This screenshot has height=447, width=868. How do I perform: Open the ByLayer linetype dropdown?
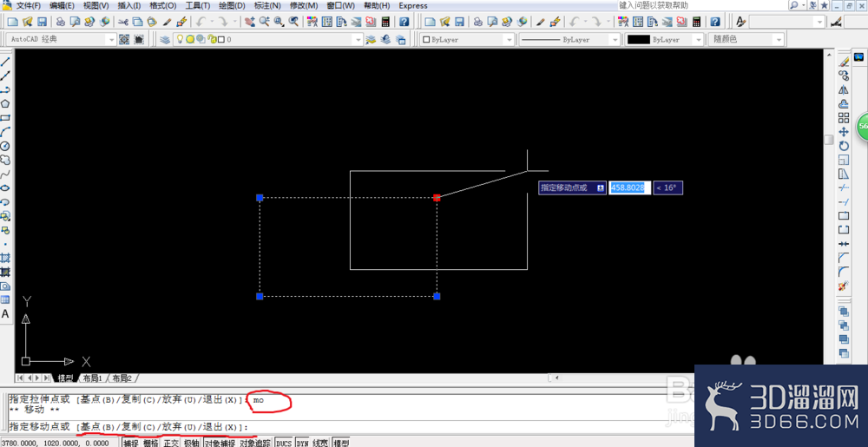[569, 39]
